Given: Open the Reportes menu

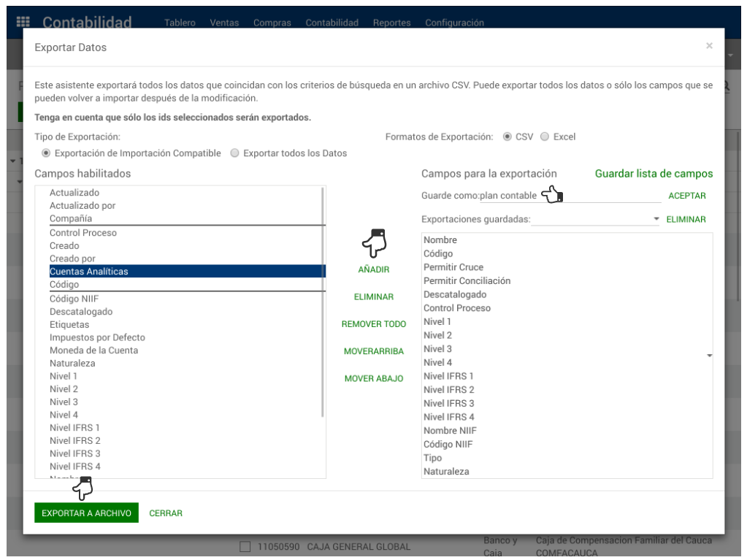Looking at the screenshot, I should click(x=391, y=23).
